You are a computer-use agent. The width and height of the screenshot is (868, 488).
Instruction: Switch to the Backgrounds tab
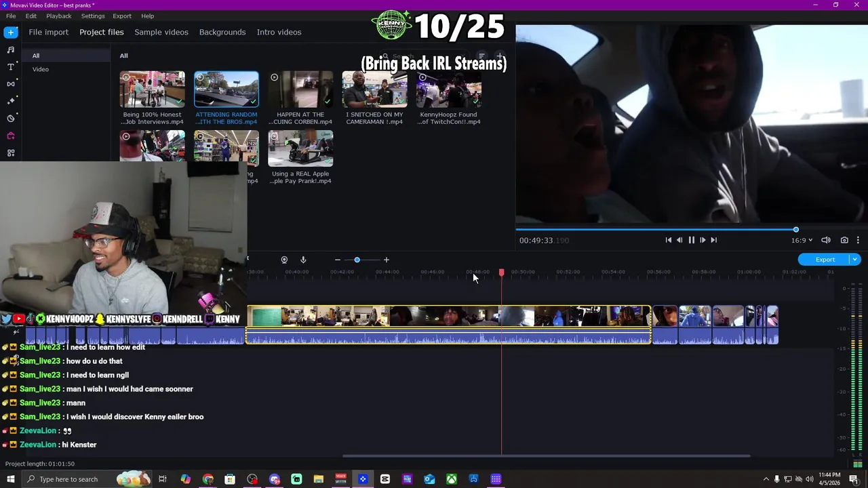coord(222,32)
